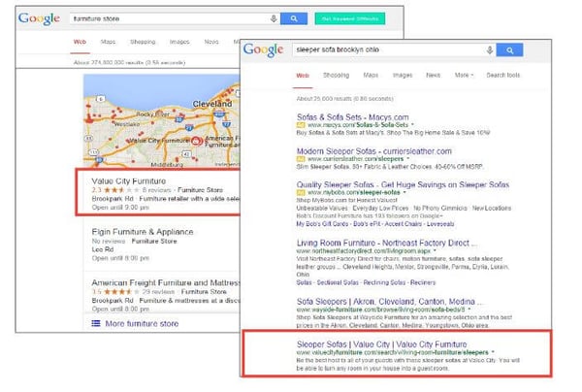Click the furniture store search input field
This screenshot has width=582, height=392.
175,18
